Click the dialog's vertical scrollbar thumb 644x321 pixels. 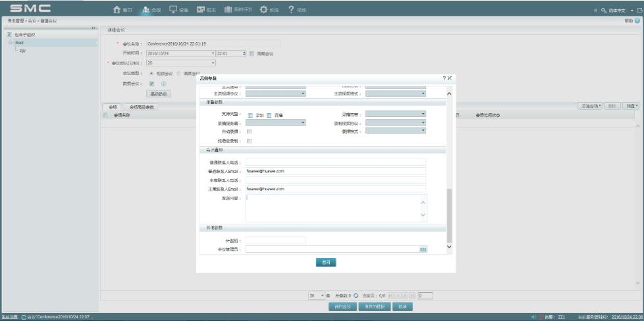click(450, 214)
